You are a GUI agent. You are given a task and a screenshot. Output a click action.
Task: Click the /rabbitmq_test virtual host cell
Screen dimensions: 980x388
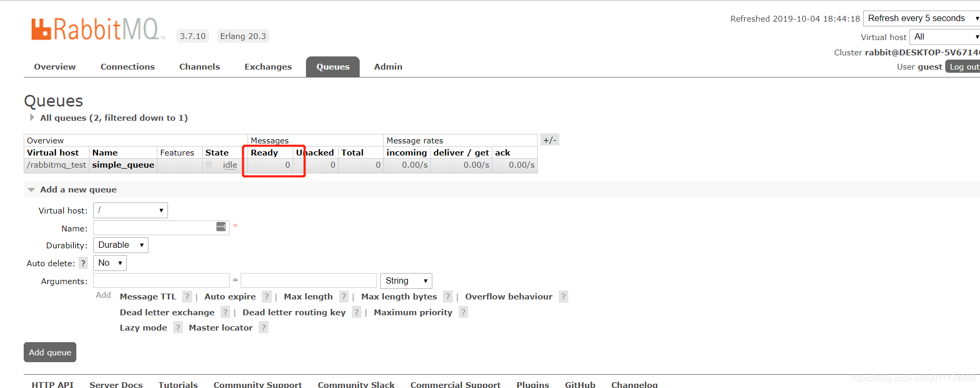56,165
